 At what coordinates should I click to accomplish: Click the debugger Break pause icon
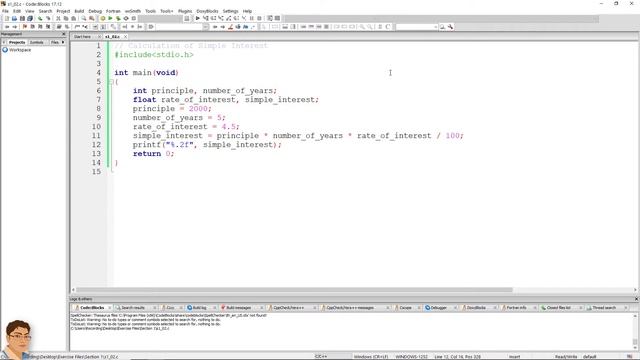coord(251,18)
